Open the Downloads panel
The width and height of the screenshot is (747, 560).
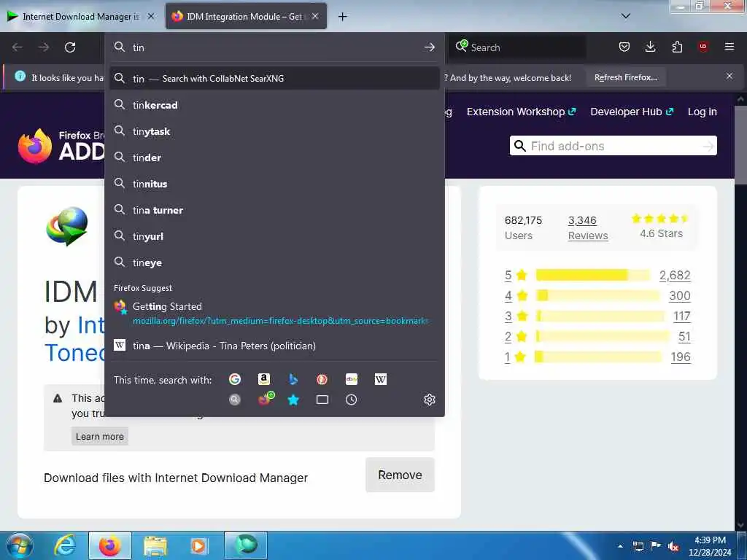650,47
